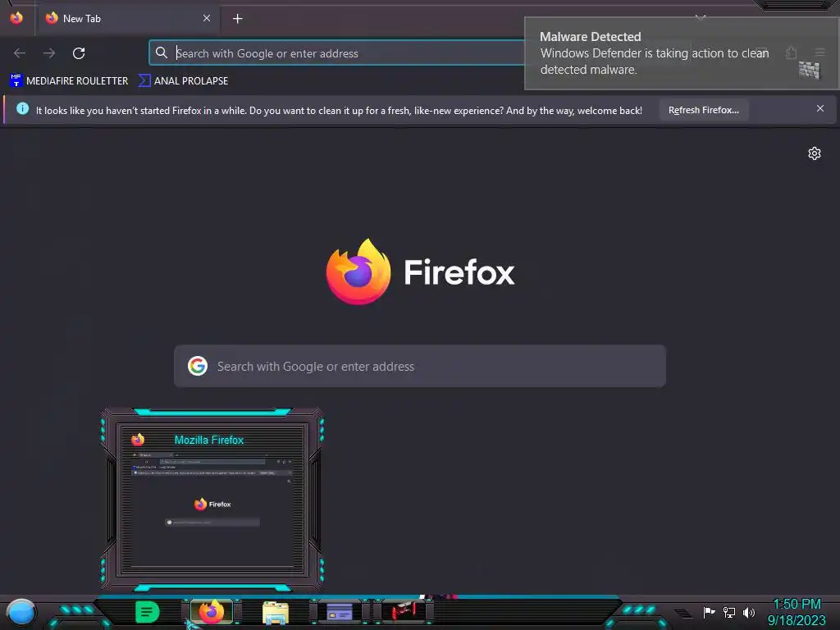Image resolution: width=840 pixels, height=630 pixels.
Task: Dismiss the refresh Firefox notification bar
Action: point(820,109)
